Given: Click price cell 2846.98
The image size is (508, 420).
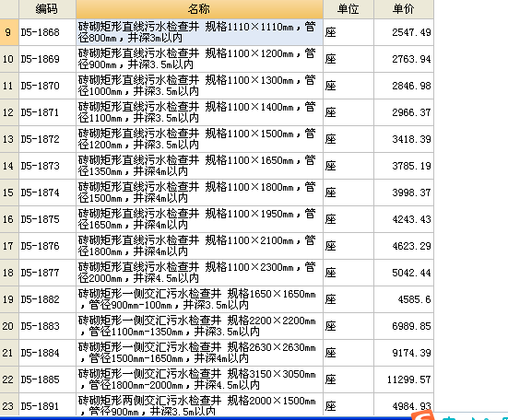Looking at the screenshot, I should pyautogui.click(x=404, y=86).
